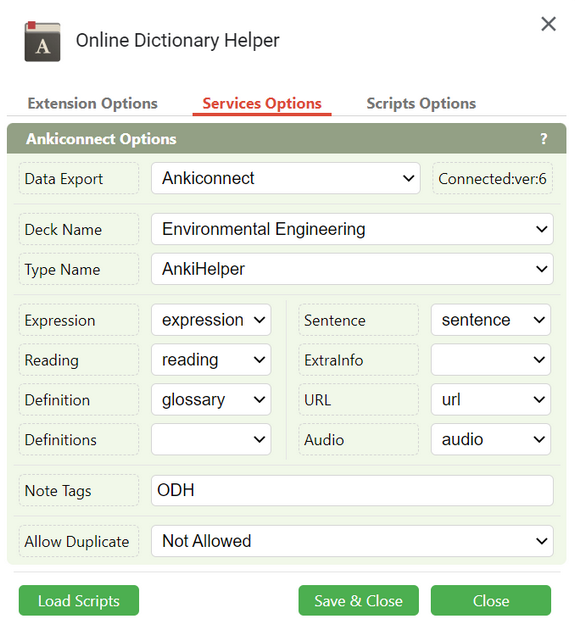Image resolution: width=575 pixels, height=625 pixels.
Task: Click the Note Tags input field
Action: click(352, 490)
